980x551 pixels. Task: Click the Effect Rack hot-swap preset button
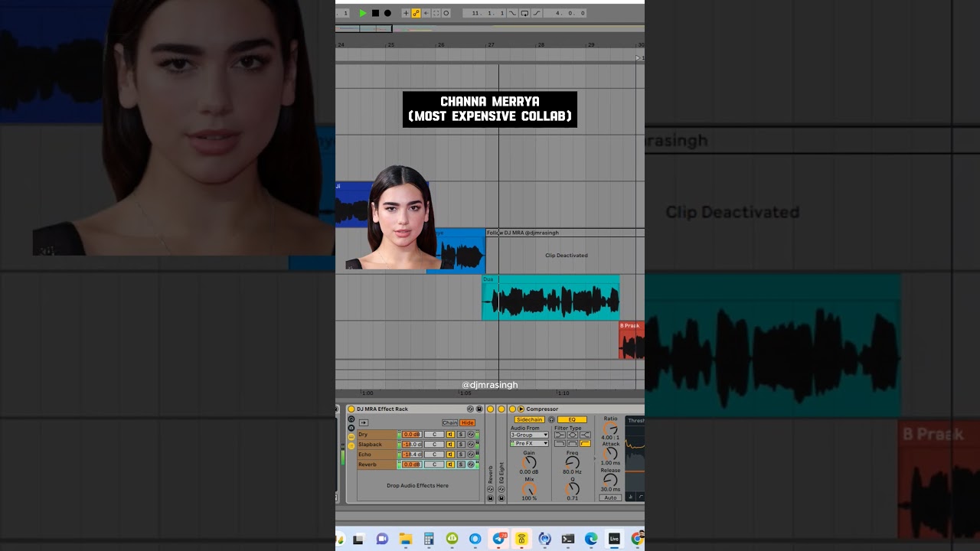coord(470,409)
